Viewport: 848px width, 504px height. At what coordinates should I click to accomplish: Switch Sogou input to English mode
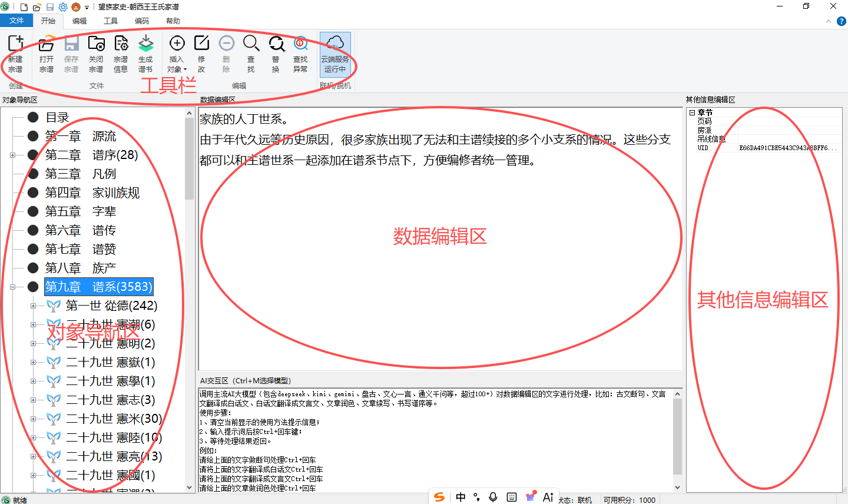click(x=461, y=496)
